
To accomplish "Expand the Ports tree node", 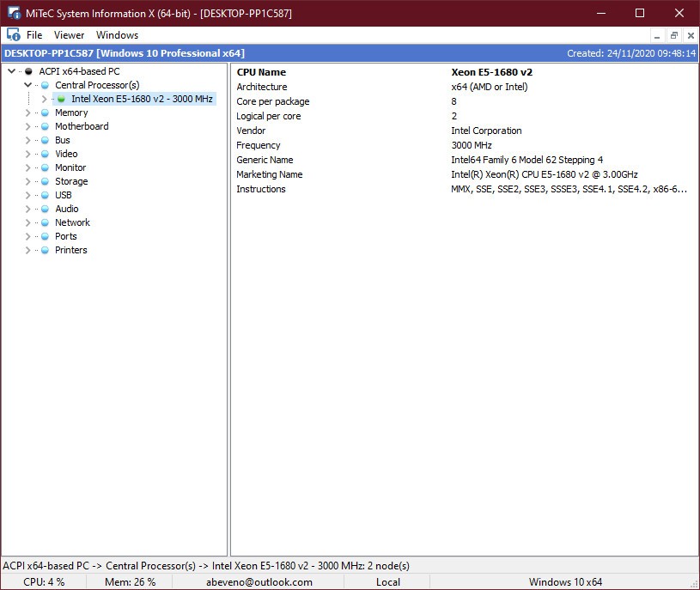I will pyautogui.click(x=27, y=236).
